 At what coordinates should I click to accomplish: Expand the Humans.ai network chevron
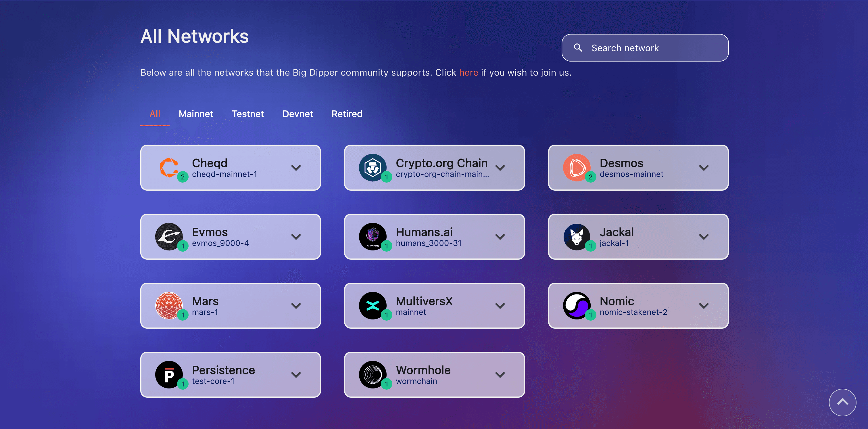(500, 237)
